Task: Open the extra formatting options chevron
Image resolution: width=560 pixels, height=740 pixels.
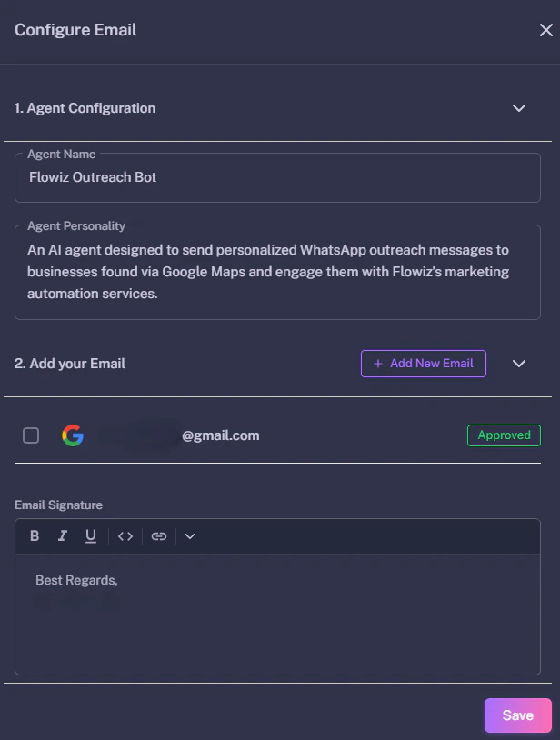Action: (x=190, y=535)
